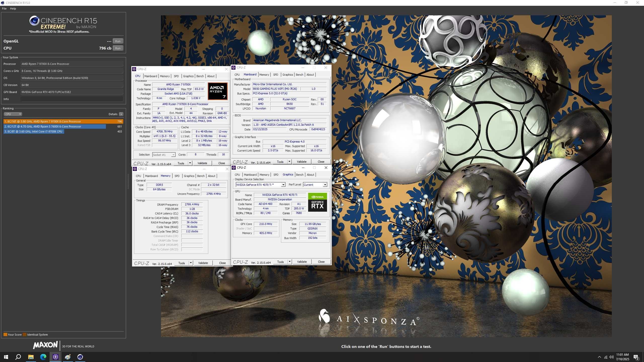Open Graphics tab in Mainboard window

coord(288,75)
